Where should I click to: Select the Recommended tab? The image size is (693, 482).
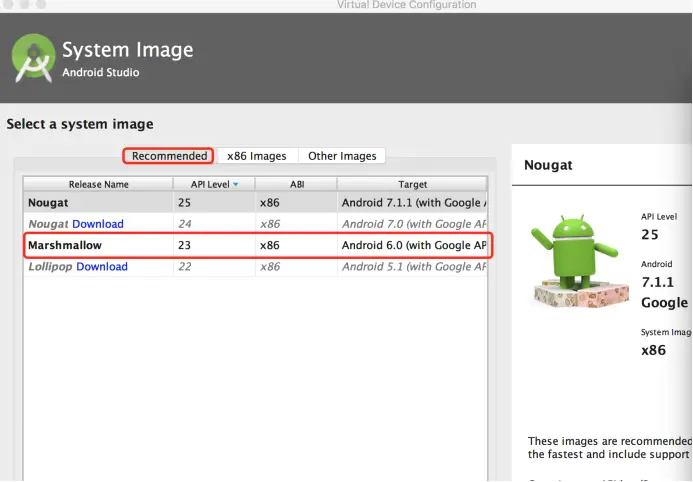click(169, 156)
